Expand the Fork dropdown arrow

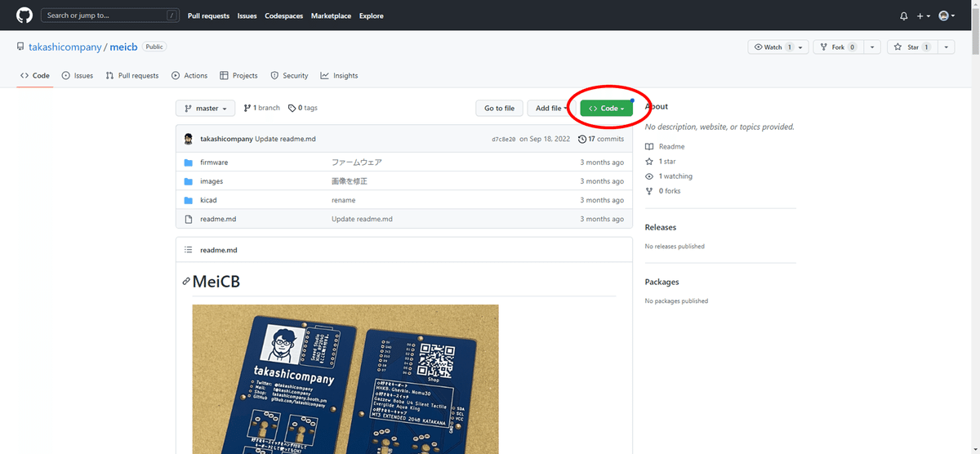pos(871,47)
